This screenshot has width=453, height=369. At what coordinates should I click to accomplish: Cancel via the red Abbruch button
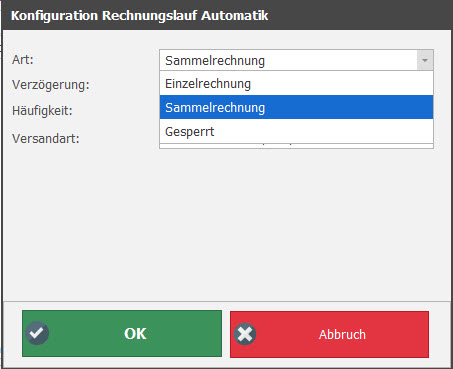[x=329, y=334]
